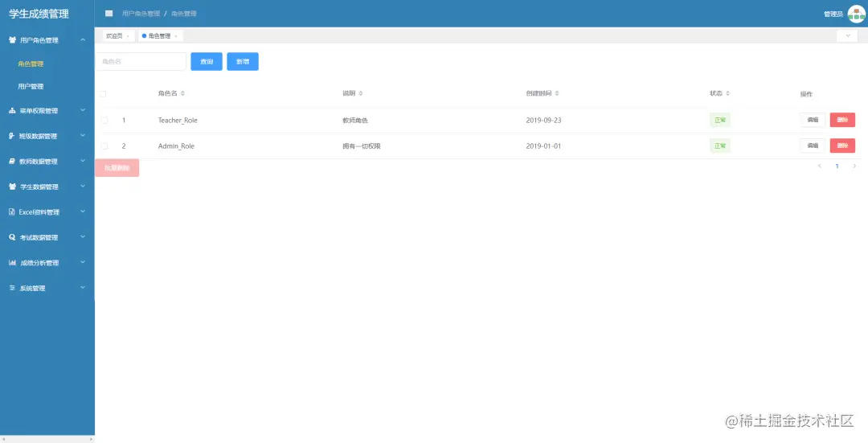Viewport: 868px width, 443px height.
Task: Sort table by 创建时间 column arrows
Action: pos(557,93)
